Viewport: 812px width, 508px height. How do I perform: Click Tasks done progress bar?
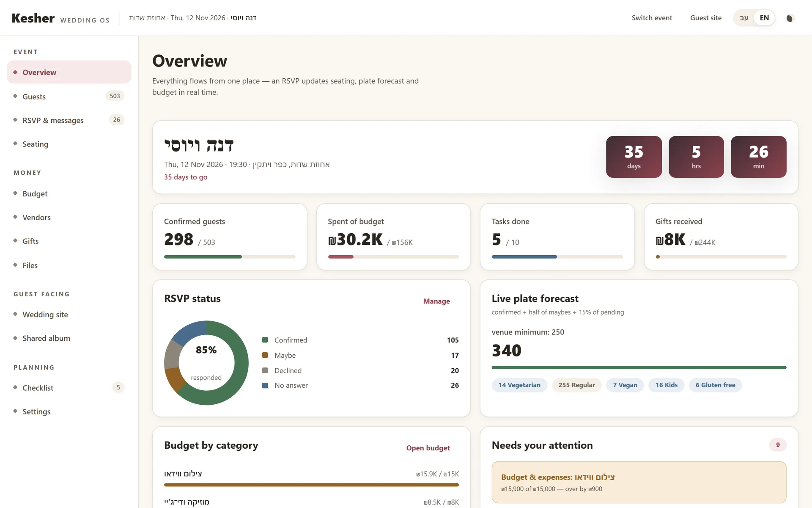[x=557, y=257]
